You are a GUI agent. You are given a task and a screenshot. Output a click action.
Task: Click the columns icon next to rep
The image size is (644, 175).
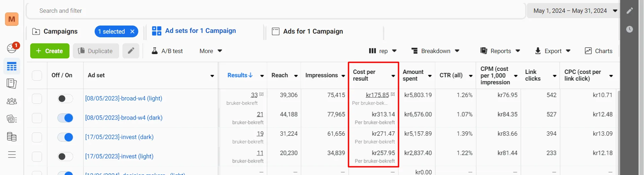[372, 51]
